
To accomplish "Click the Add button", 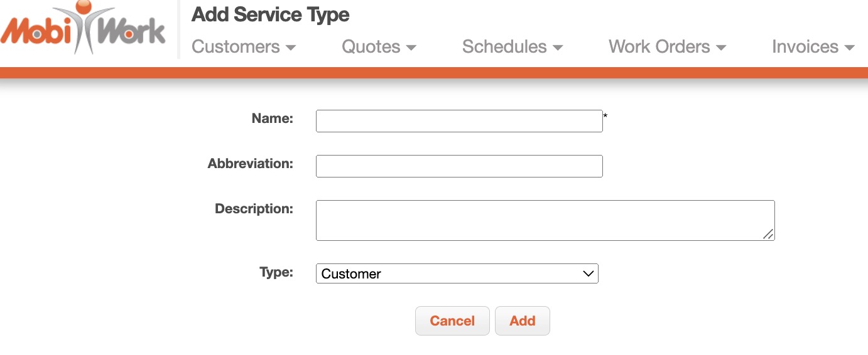I will click(x=522, y=321).
